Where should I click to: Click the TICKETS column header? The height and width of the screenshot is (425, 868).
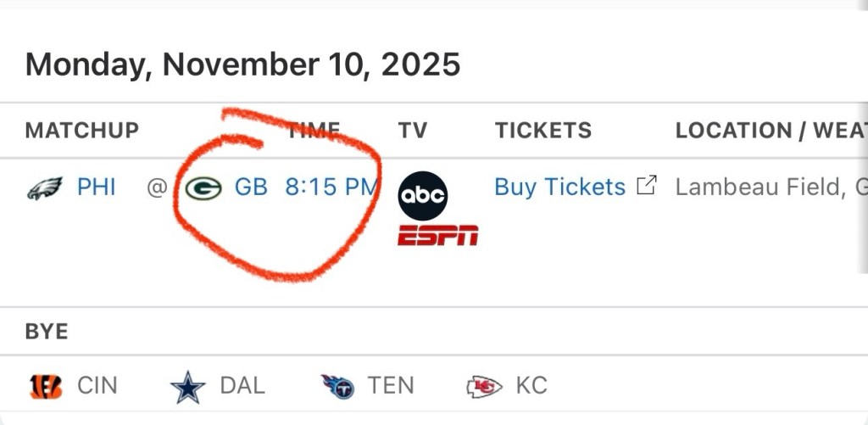point(543,131)
